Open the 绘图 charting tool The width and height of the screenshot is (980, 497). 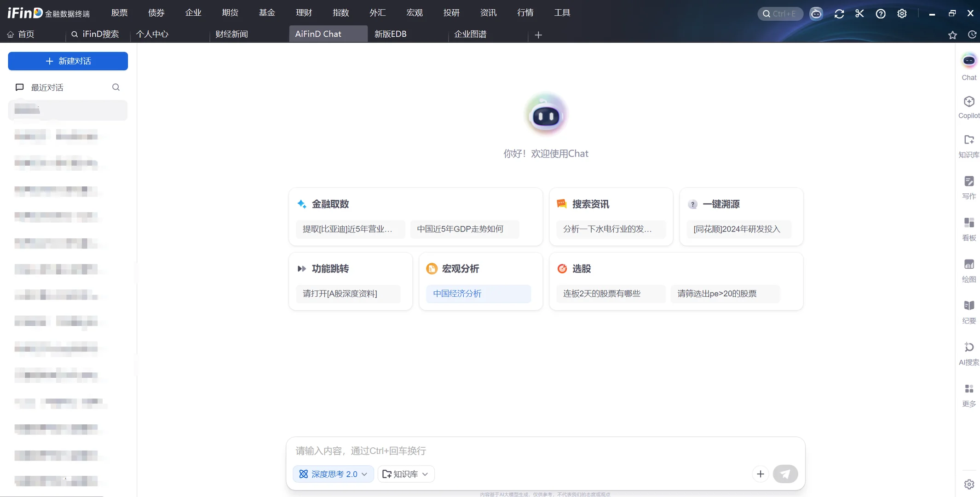968,270
